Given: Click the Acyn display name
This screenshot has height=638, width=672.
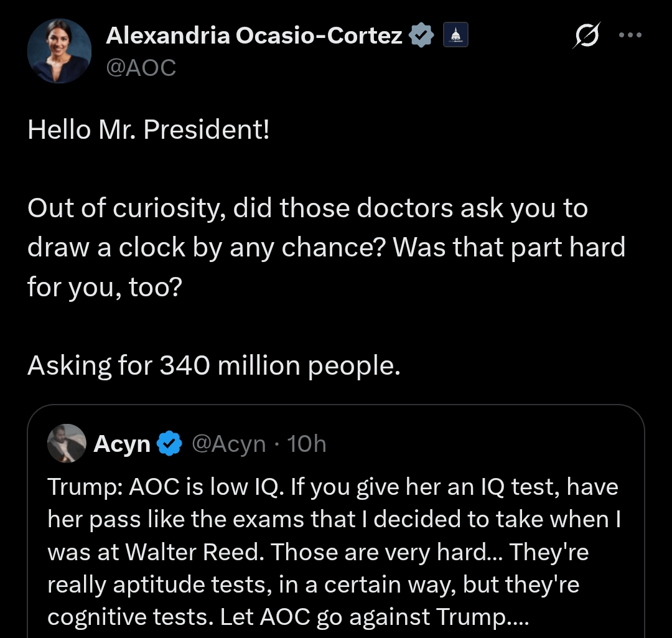Looking at the screenshot, I should point(122,444).
